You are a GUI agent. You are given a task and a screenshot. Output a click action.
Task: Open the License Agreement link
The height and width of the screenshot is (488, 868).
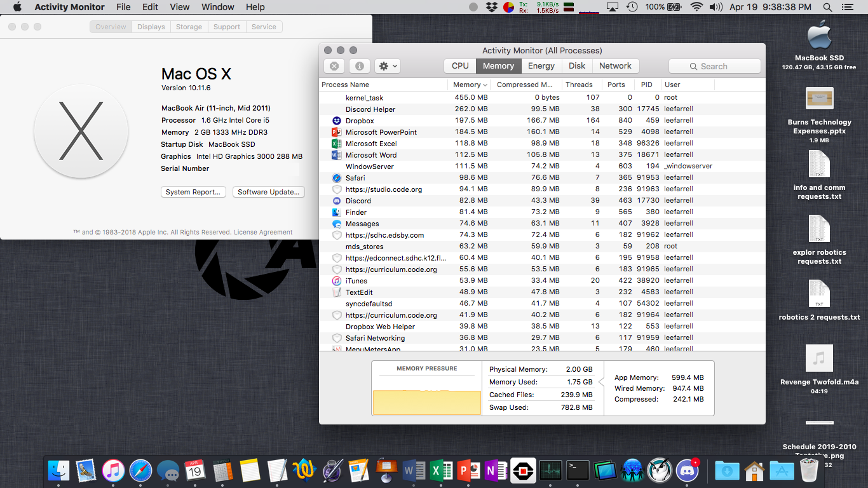[x=263, y=232]
